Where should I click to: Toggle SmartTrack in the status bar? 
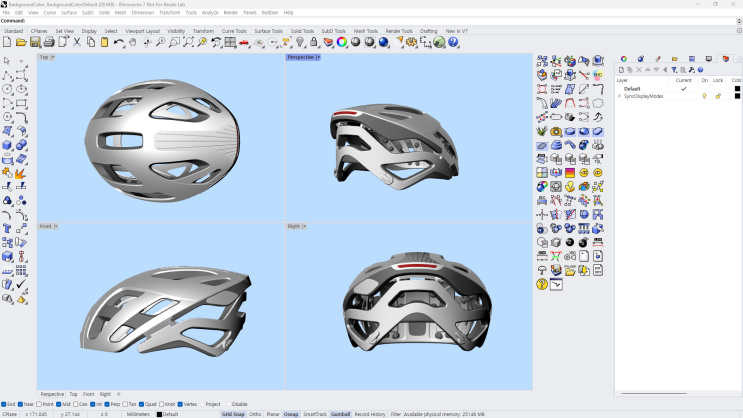click(x=315, y=414)
